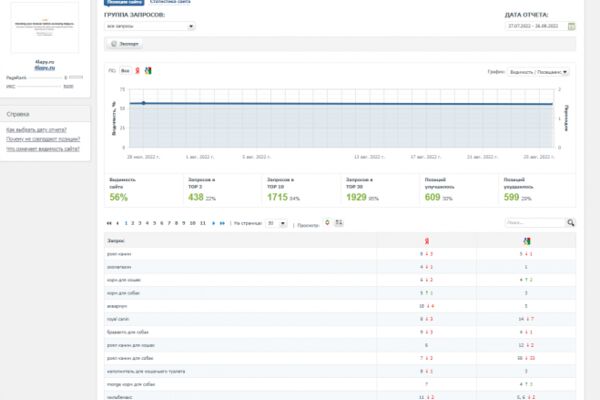Select the royal canin query row
600x400 pixels.
340,319
